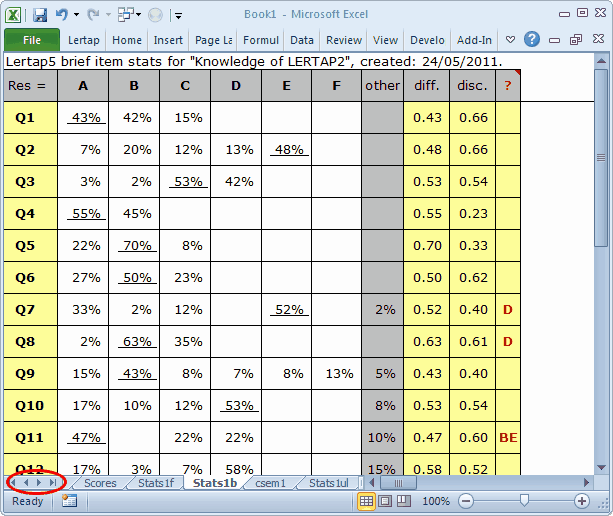This screenshot has width=613, height=516.
Task: Select the Stats1f sheet tab
Action: [156, 483]
